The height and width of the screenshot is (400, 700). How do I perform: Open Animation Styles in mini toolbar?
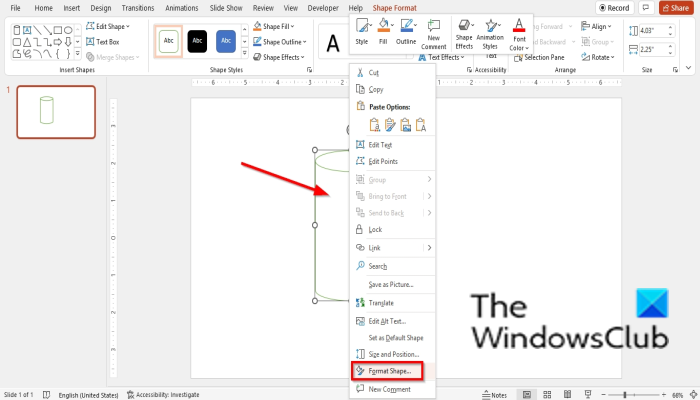click(x=490, y=34)
